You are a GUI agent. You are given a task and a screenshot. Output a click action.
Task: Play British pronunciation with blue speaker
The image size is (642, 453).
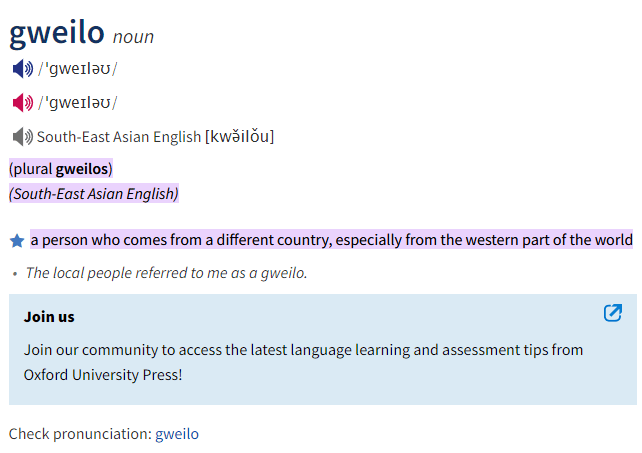coord(22,68)
